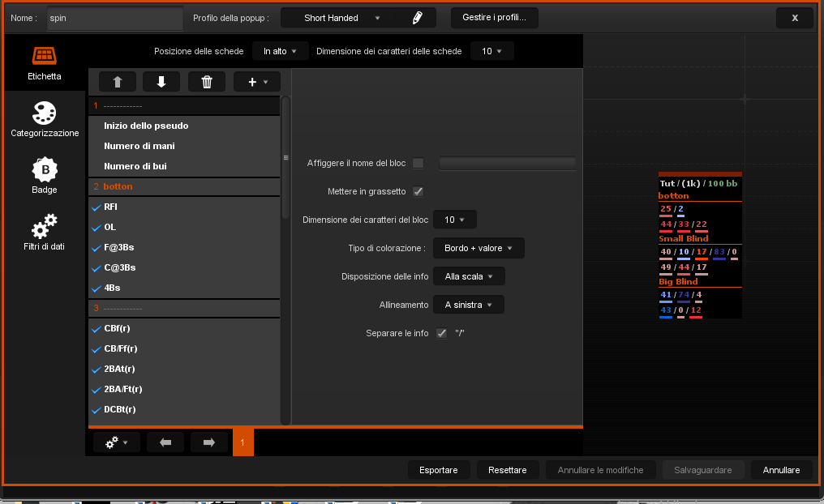Close the dialog with X button

(795, 18)
